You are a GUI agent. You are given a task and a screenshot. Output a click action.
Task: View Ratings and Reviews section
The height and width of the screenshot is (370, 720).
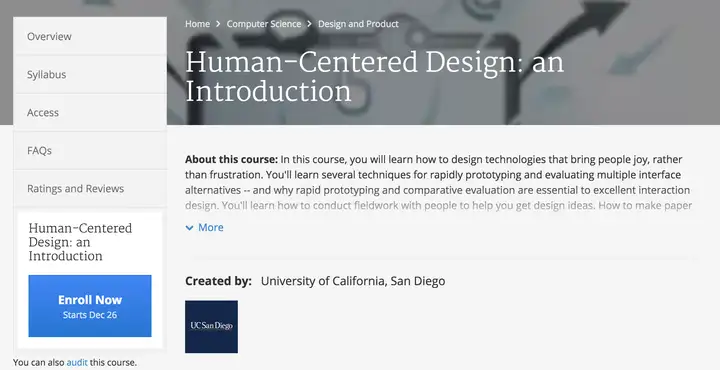90,189
